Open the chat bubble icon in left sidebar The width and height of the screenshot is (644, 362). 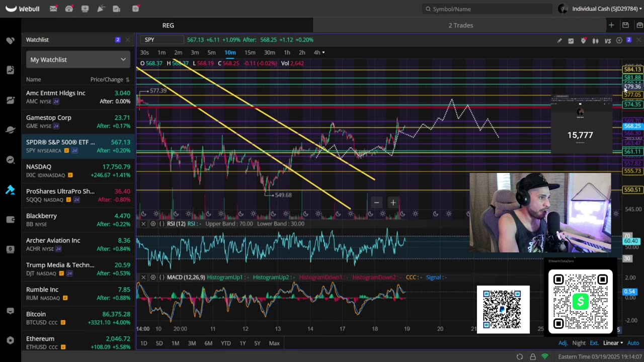(x=10, y=311)
